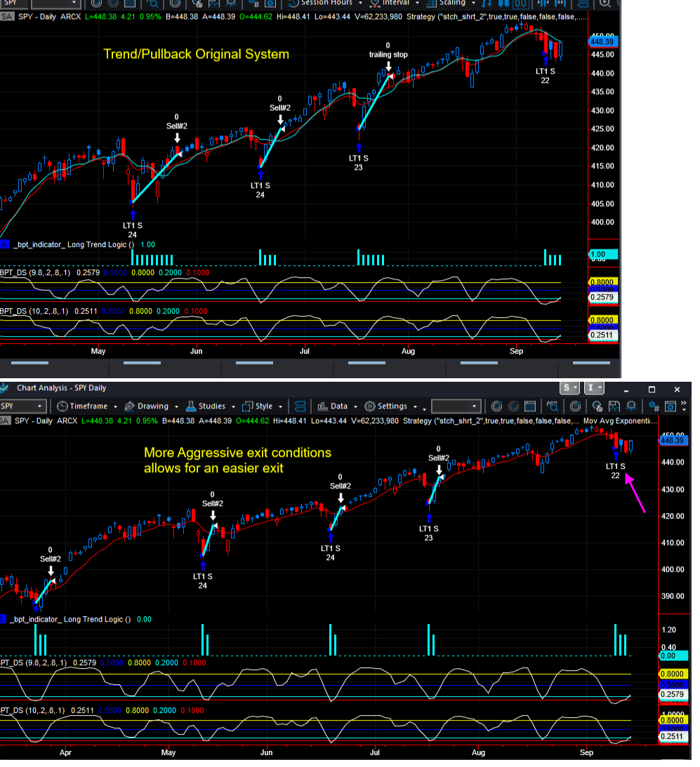Click the 448.39 price tag on upper chart axis
700x767 pixels.
coord(602,41)
